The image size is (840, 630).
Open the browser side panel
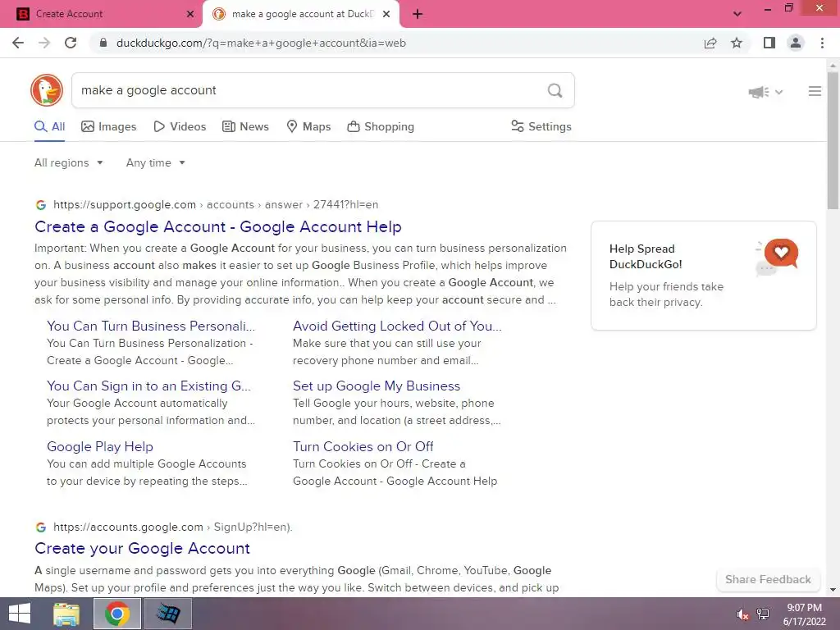tap(769, 43)
